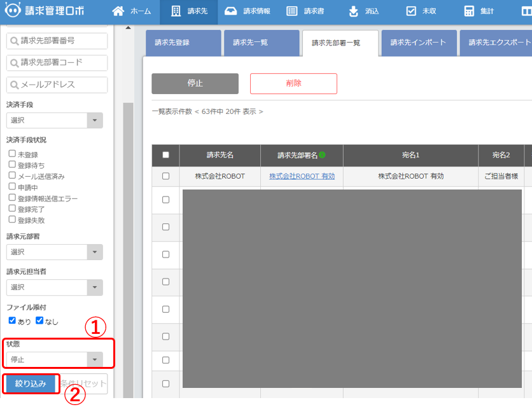Image resolution: width=532 pixels, height=407 pixels.
Task: Open 消込 download icon in navigation
Action: 354,11
